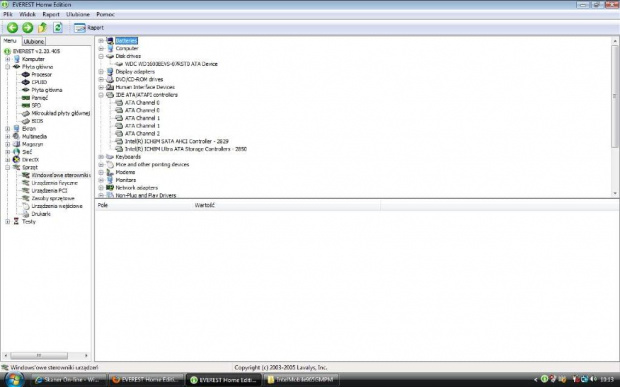
Task: Select BIOS in the sidebar tree
Action: click(37, 121)
